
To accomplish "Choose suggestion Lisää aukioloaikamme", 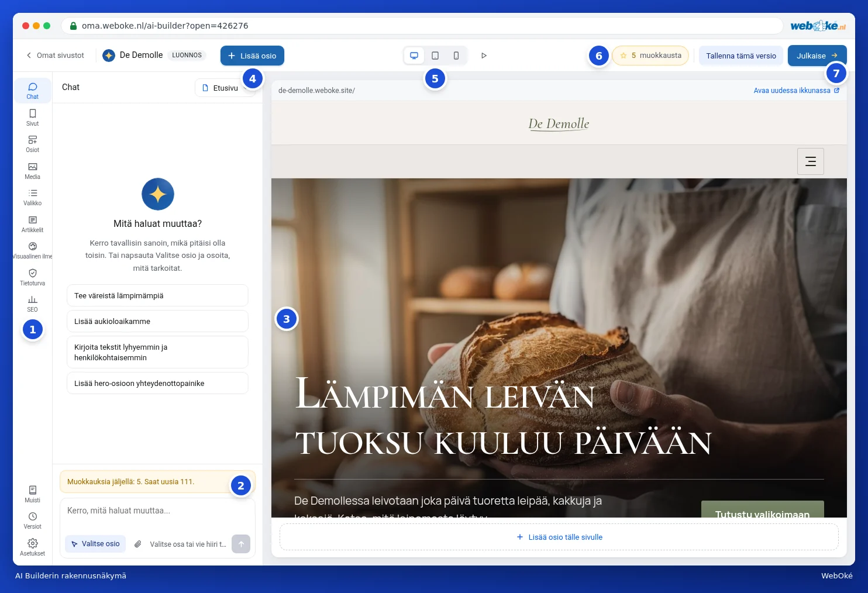I will (x=157, y=321).
